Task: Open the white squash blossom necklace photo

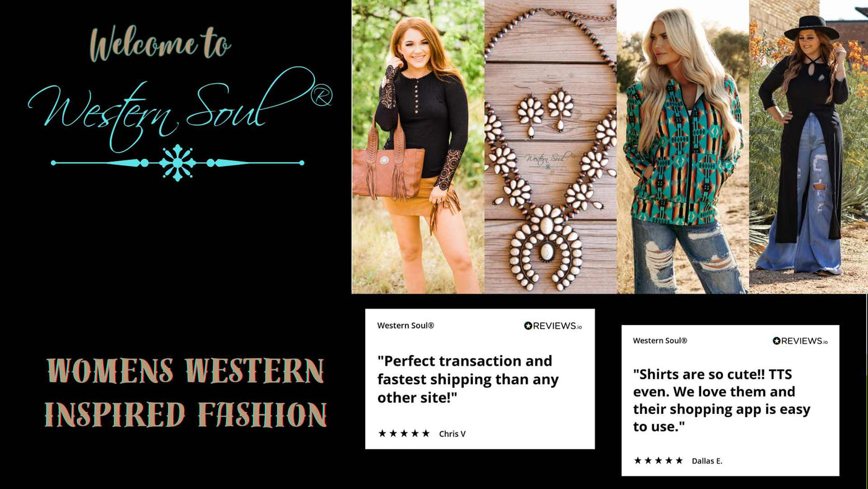Action: click(x=551, y=146)
